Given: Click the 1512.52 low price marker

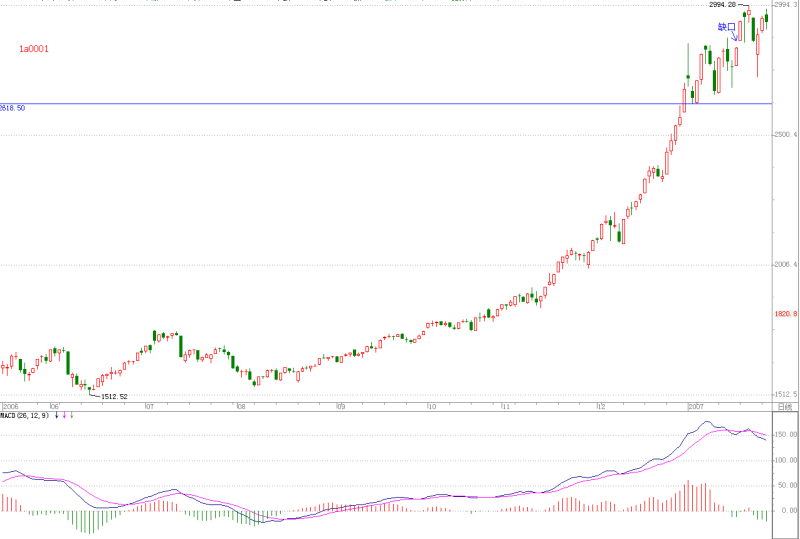Looking at the screenshot, I should pyautogui.click(x=114, y=396).
